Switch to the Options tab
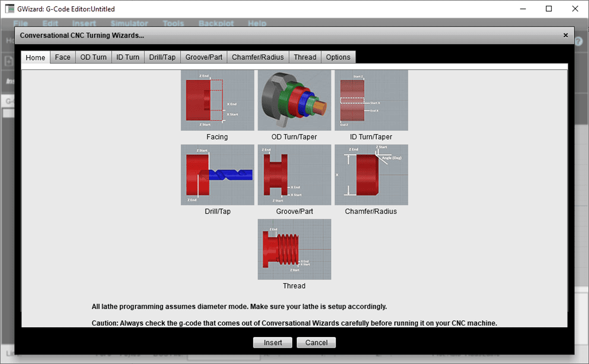This screenshot has height=364, width=589. [338, 57]
